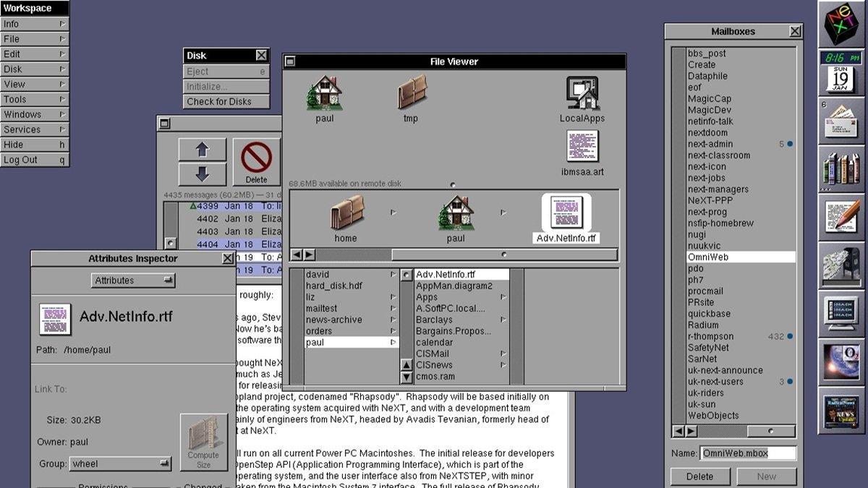Select calendar in the browser column
The width and height of the screenshot is (868, 488).
(x=461, y=343)
